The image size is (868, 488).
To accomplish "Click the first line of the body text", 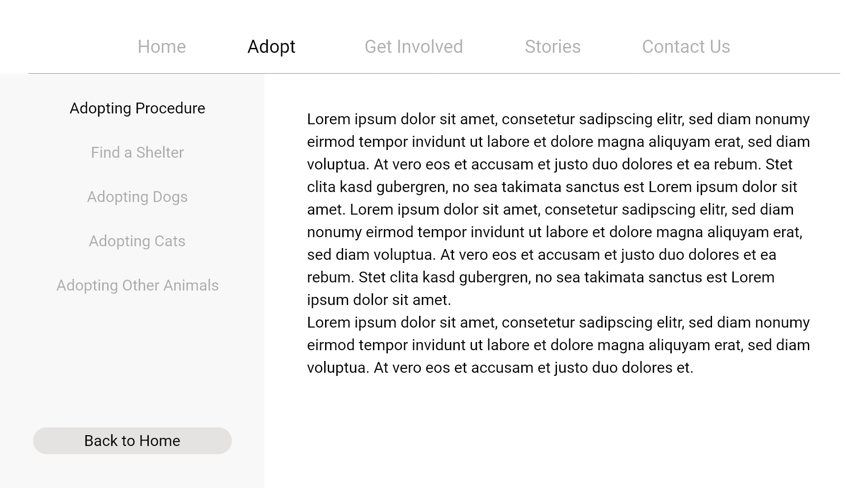I will pyautogui.click(x=558, y=119).
